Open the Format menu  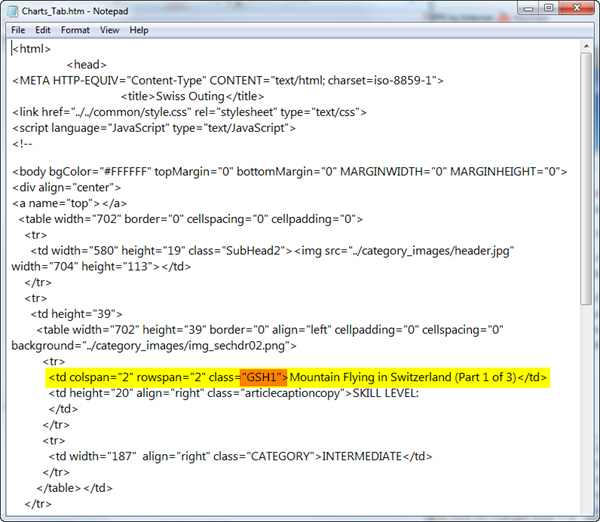tap(75, 30)
